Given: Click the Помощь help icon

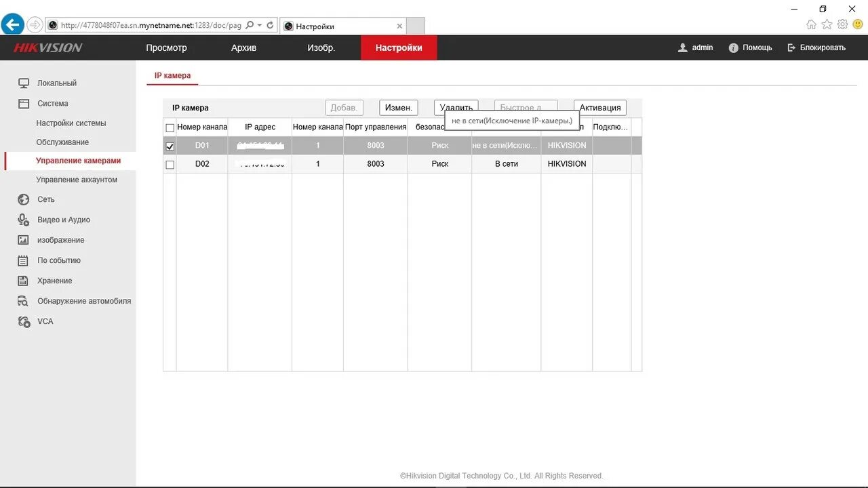Looking at the screenshot, I should [x=733, y=48].
